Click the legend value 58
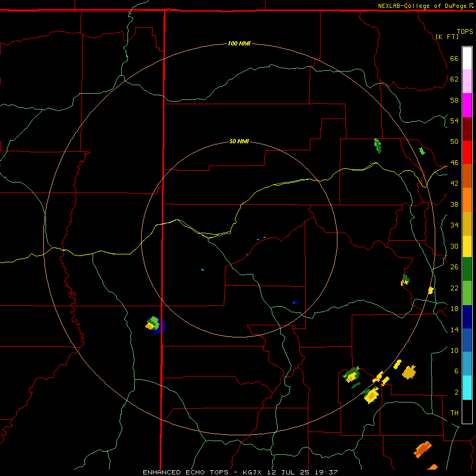The height and width of the screenshot is (476, 476). point(454,100)
